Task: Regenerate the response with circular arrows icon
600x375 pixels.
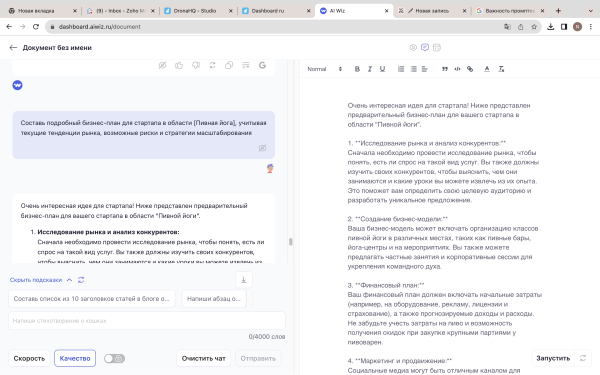Action: tap(212, 65)
